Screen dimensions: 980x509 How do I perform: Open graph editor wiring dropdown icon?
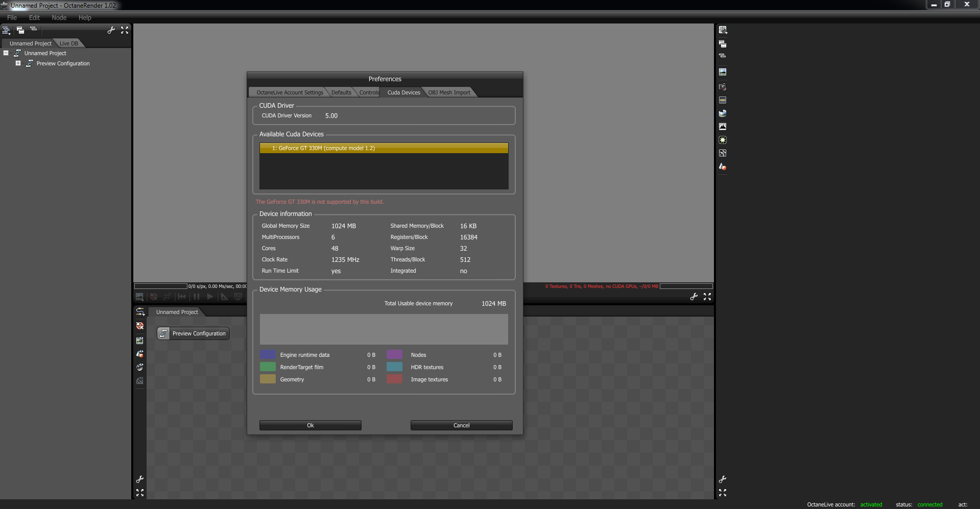[140, 312]
